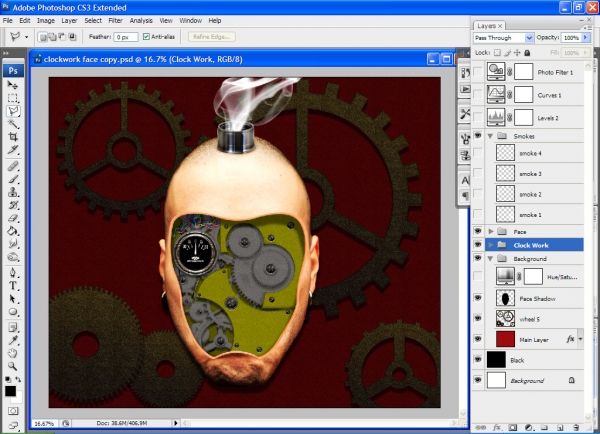Click the Main Layer red thumbnail
Image resolution: width=600 pixels, height=434 pixels.
click(505, 339)
